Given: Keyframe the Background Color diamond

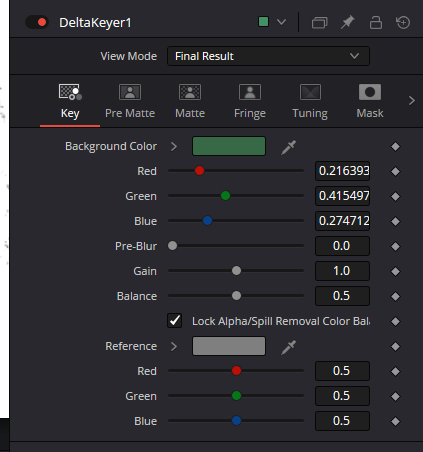Looking at the screenshot, I should tap(395, 146).
